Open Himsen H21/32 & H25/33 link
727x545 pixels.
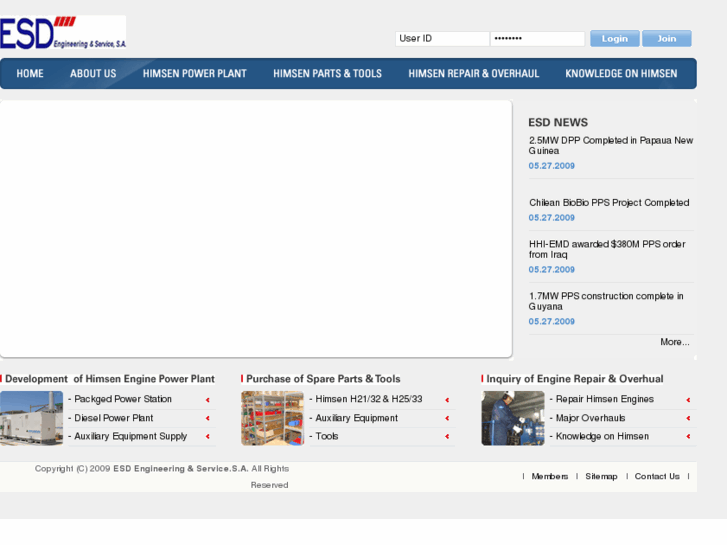[x=369, y=399]
